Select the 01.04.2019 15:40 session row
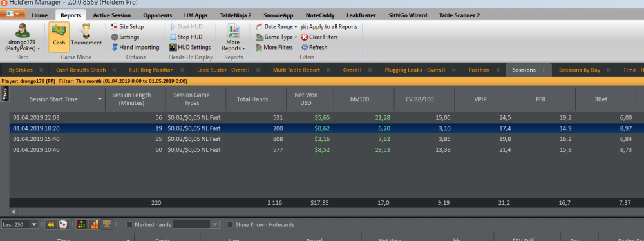 pyautogui.click(x=327, y=139)
